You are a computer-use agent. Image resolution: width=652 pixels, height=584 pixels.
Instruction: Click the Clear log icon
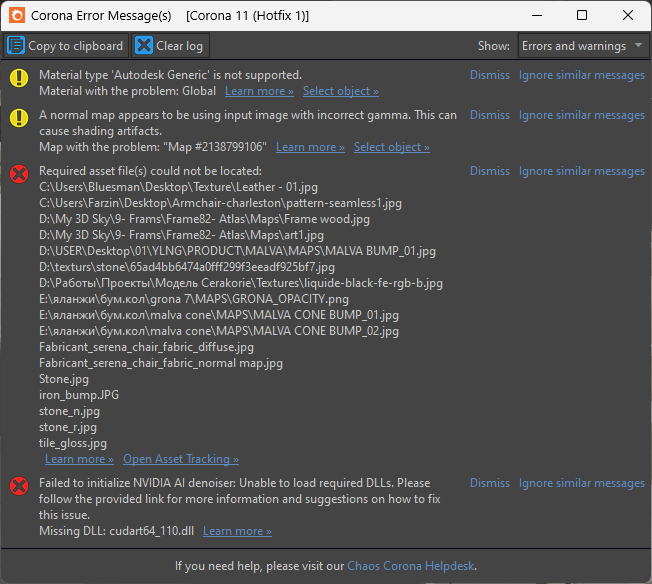pyautogui.click(x=144, y=46)
